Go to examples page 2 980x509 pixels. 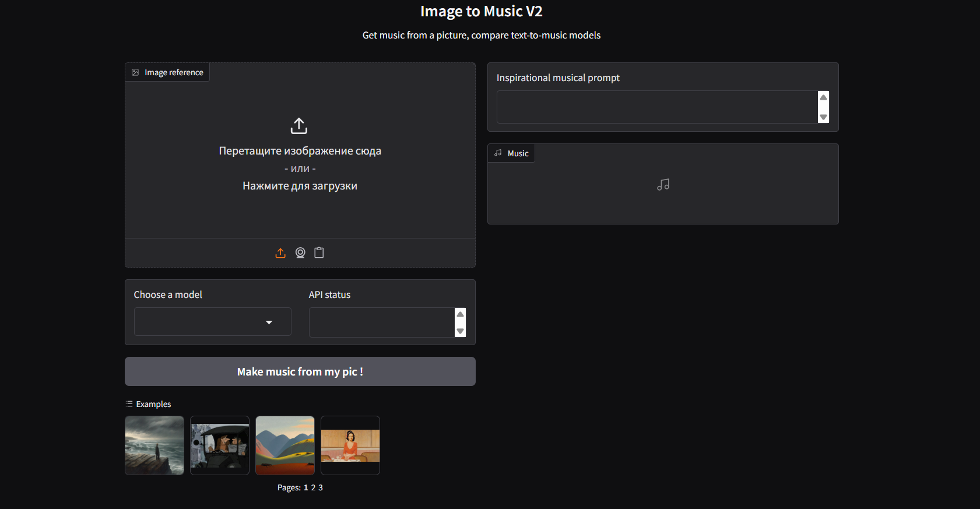pos(313,488)
